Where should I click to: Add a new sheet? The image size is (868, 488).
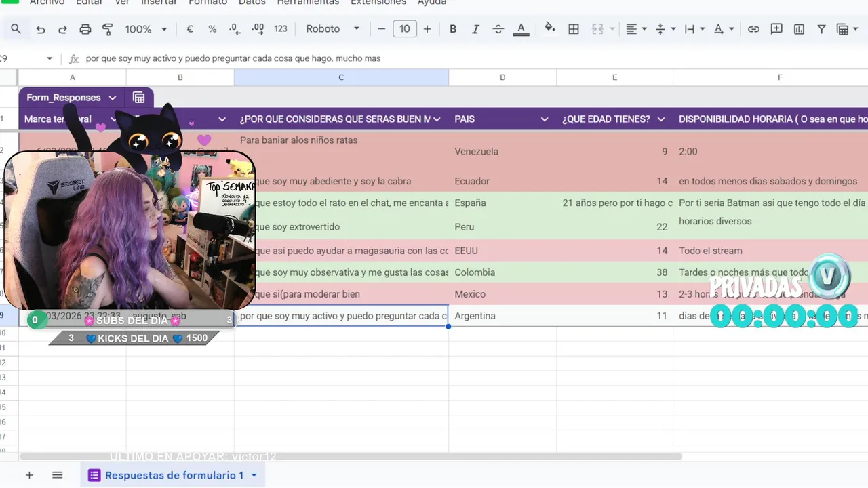pyautogui.click(x=29, y=475)
